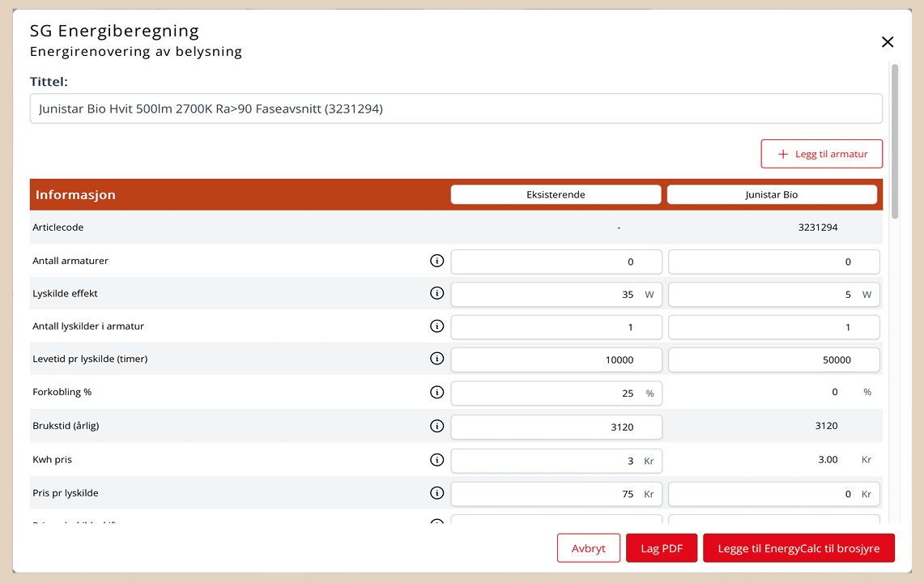
Task: Click the Brukstid (årlig) row label
Action: 66,426
